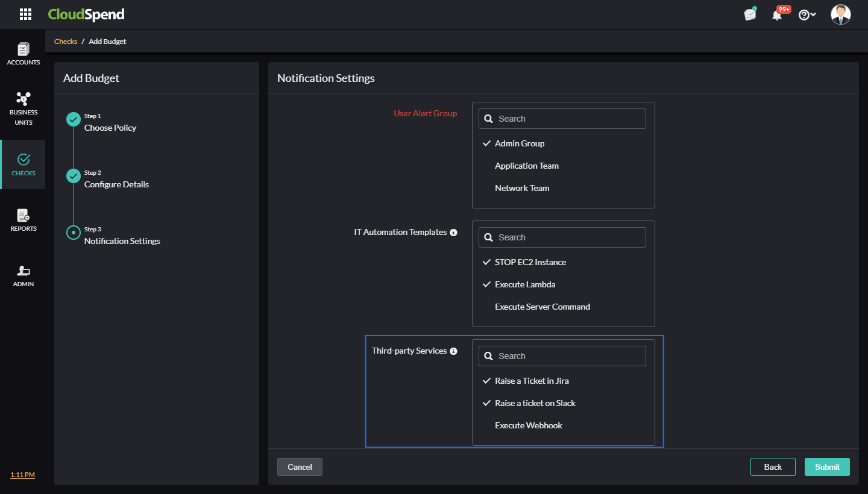Click info icon beside IT Automation Templates
Image resolution: width=868 pixels, height=494 pixels.
click(x=454, y=233)
